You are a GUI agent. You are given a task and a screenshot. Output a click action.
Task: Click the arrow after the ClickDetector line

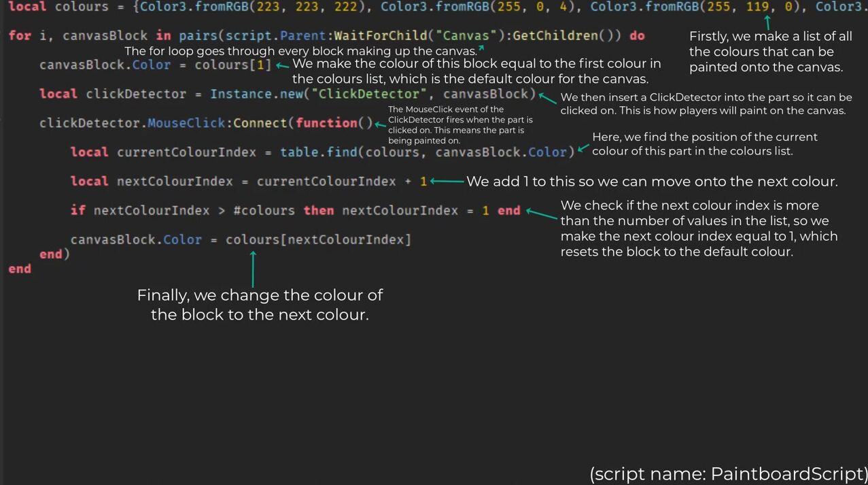548,98
